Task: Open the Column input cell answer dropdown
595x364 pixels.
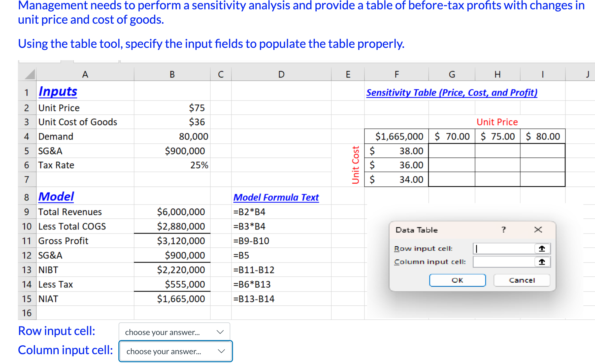Action: [176, 351]
